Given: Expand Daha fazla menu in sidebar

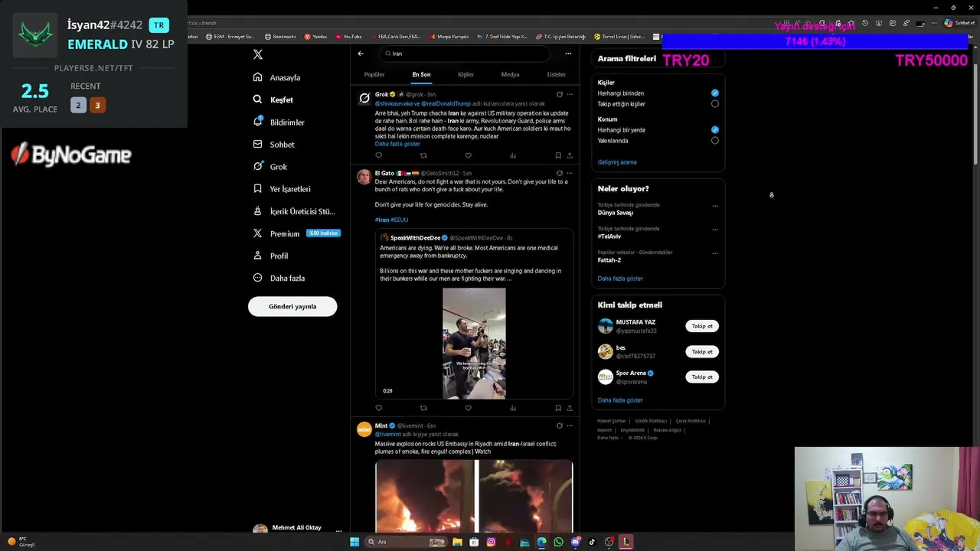Looking at the screenshot, I should tap(279, 278).
